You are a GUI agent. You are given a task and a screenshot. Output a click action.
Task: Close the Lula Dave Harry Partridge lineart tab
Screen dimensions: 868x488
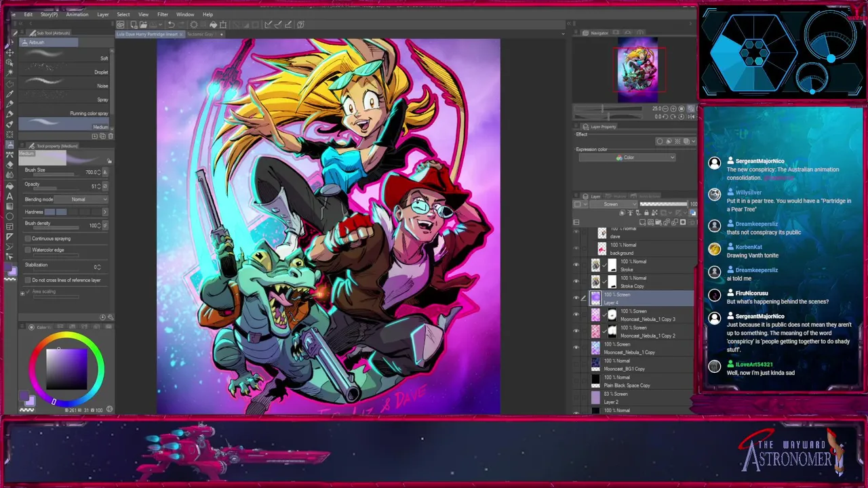click(180, 34)
